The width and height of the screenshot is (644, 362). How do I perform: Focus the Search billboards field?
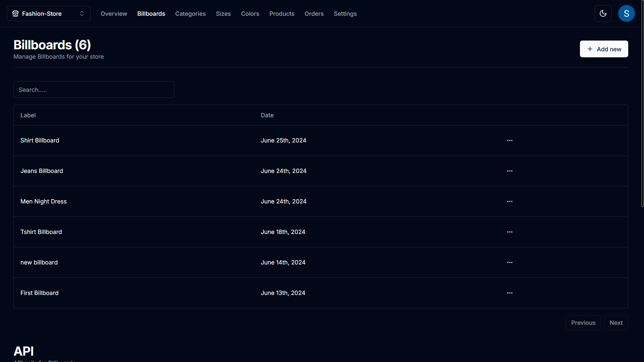point(94,89)
